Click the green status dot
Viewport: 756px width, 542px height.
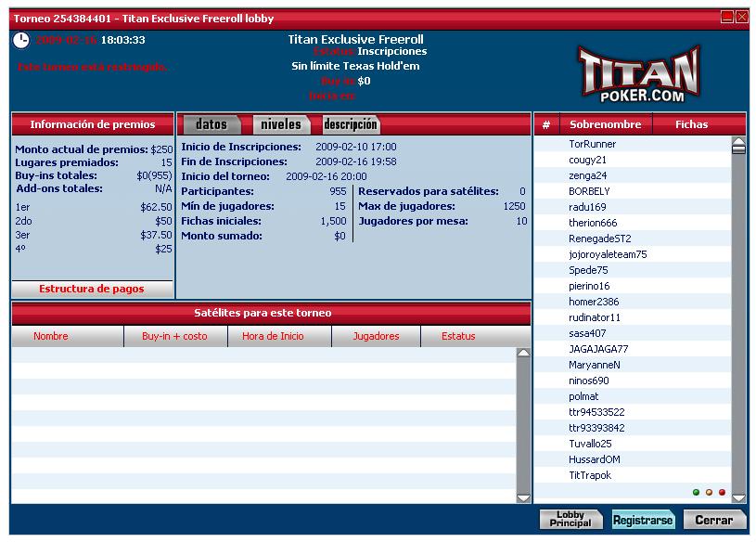point(696,492)
